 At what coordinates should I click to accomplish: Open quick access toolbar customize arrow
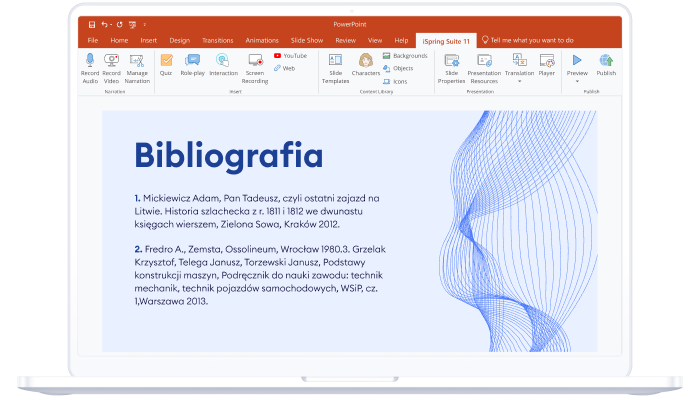(x=145, y=25)
